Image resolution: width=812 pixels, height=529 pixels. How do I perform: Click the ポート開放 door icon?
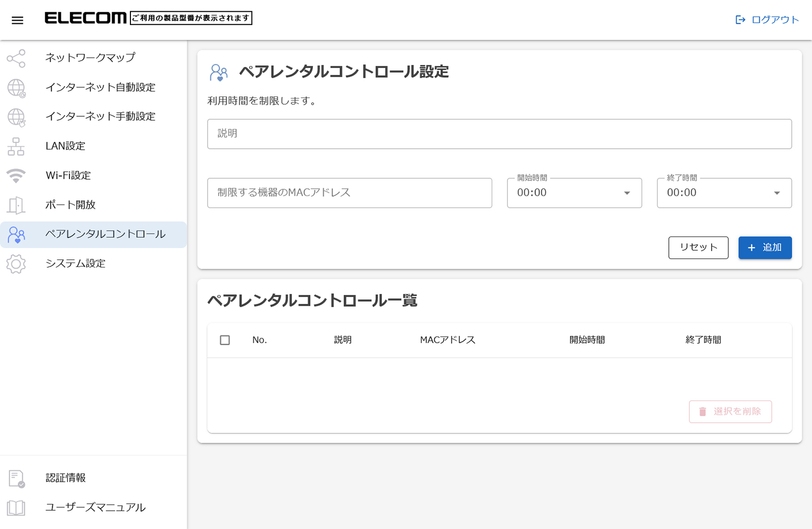click(16, 205)
